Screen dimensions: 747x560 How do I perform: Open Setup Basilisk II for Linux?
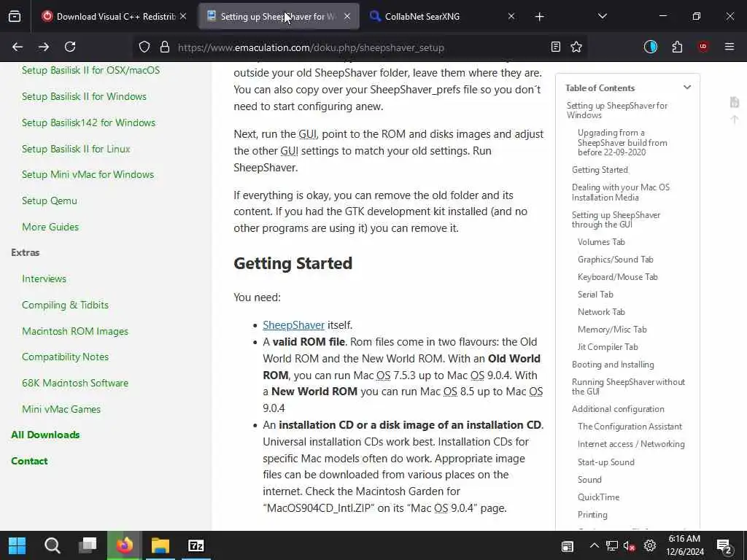pyautogui.click(x=76, y=149)
